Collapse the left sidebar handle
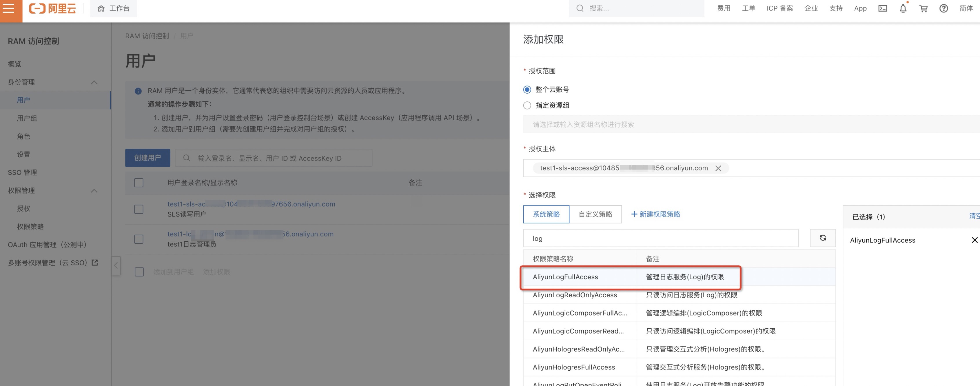Viewport: 980px width, 386px height. pos(116,265)
